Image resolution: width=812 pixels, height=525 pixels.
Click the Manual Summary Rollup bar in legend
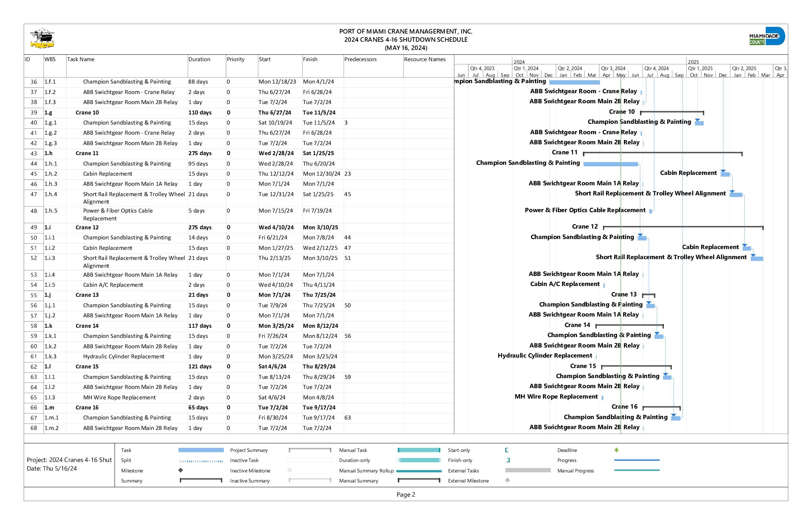pos(419,471)
